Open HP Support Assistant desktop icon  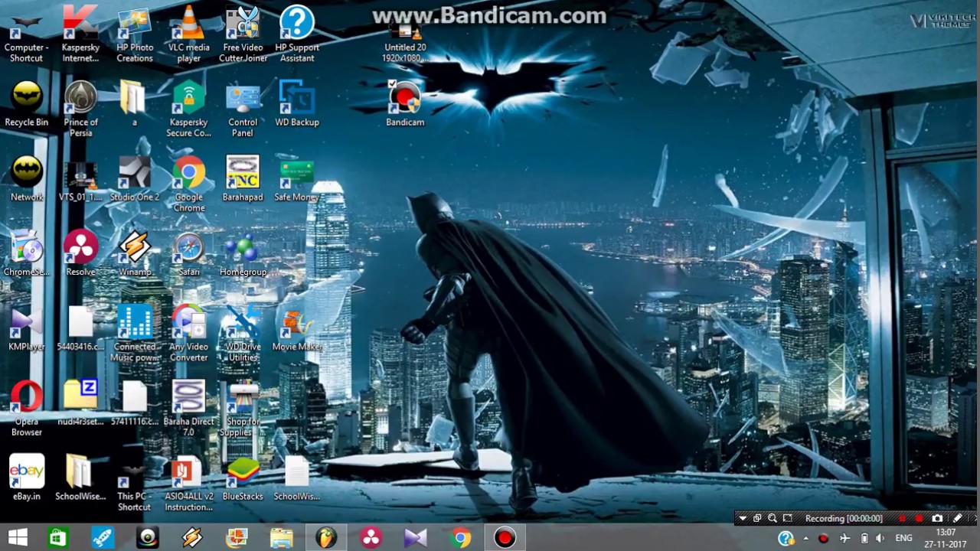click(297, 34)
